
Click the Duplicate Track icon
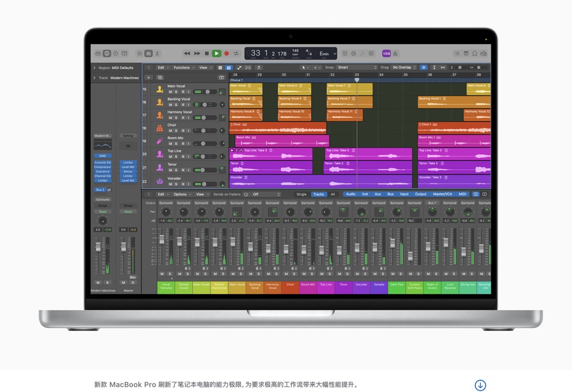160,78
